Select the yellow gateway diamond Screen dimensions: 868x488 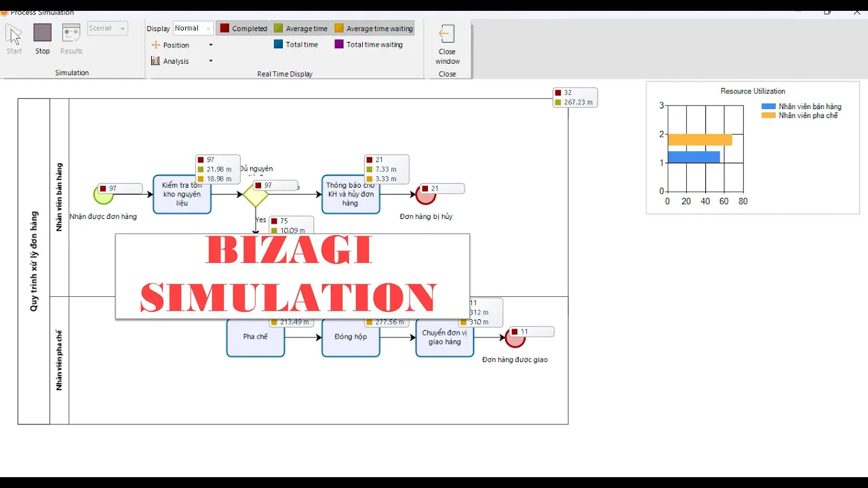pos(256,195)
